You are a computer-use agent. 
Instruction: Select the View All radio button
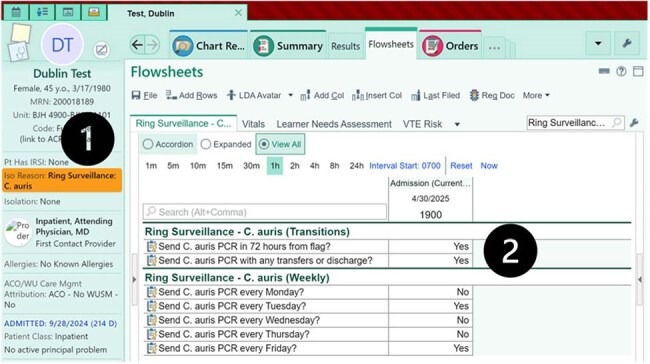tap(264, 144)
